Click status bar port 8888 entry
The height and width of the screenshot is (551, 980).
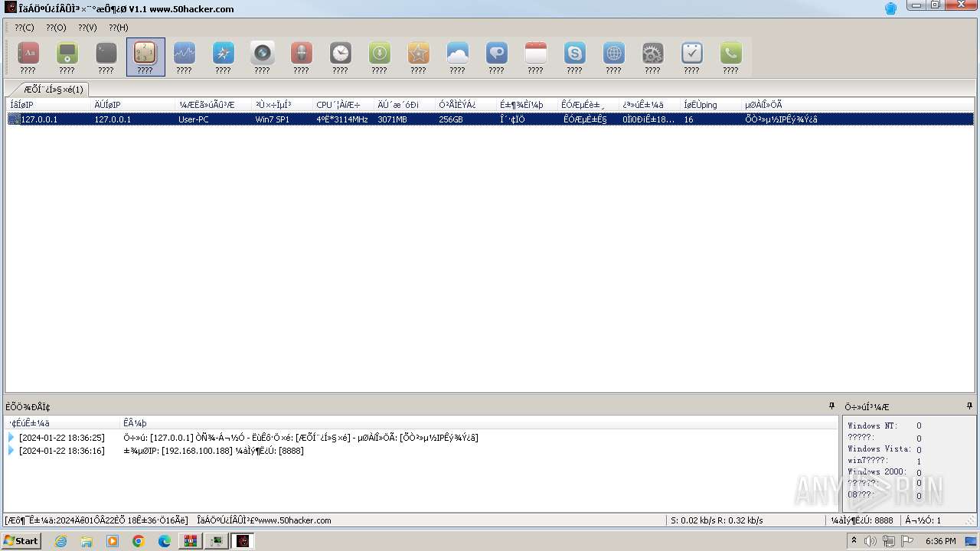click(x=861, y=520)
